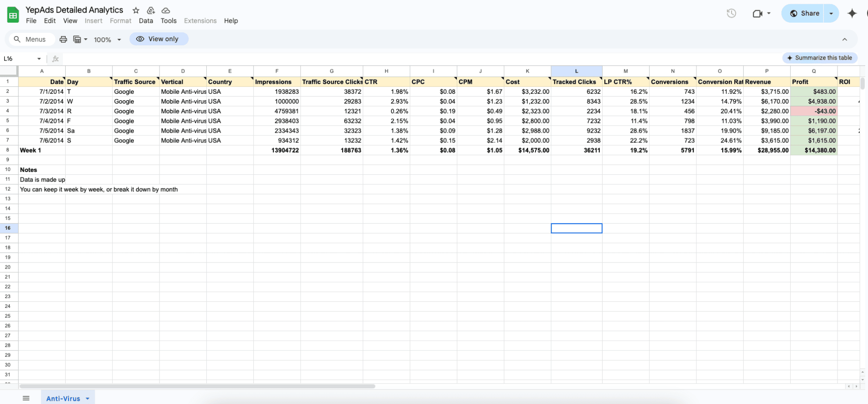868x404 pixels.
Task: Select the Week 1 cell
Action: click(42, 150)
